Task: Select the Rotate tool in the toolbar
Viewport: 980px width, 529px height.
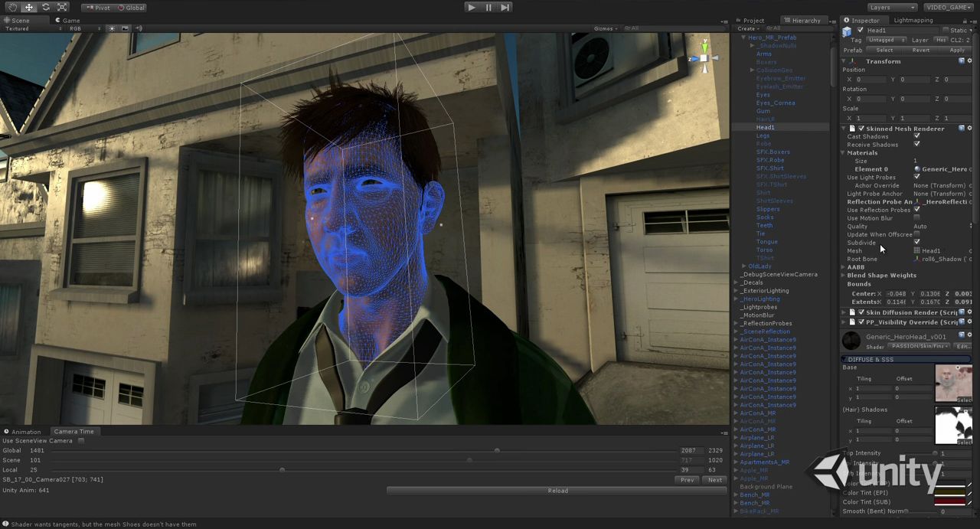Action: [x=45, y=7]
